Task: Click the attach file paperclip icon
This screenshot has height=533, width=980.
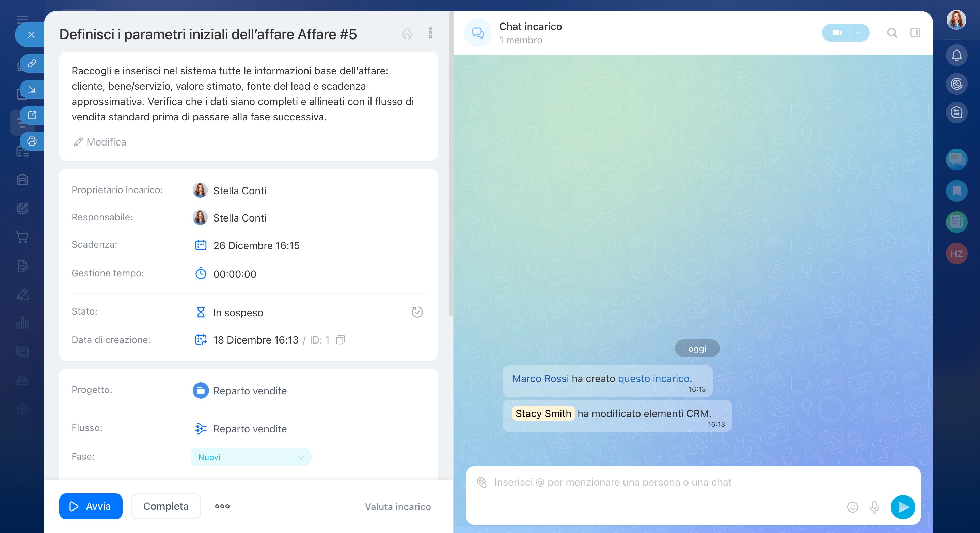Action: 481,482
